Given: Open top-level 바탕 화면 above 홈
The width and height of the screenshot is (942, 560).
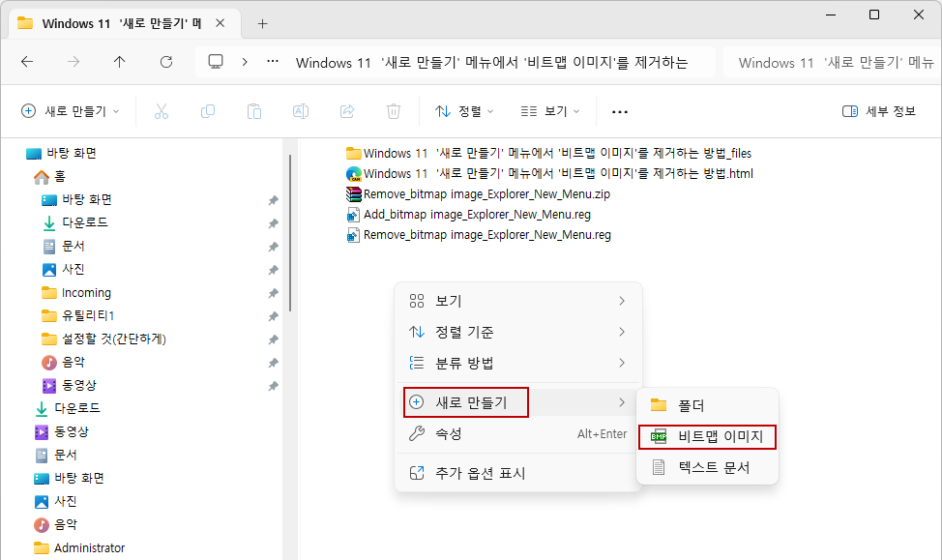Looking at the screenshot, I should [61, 153].
